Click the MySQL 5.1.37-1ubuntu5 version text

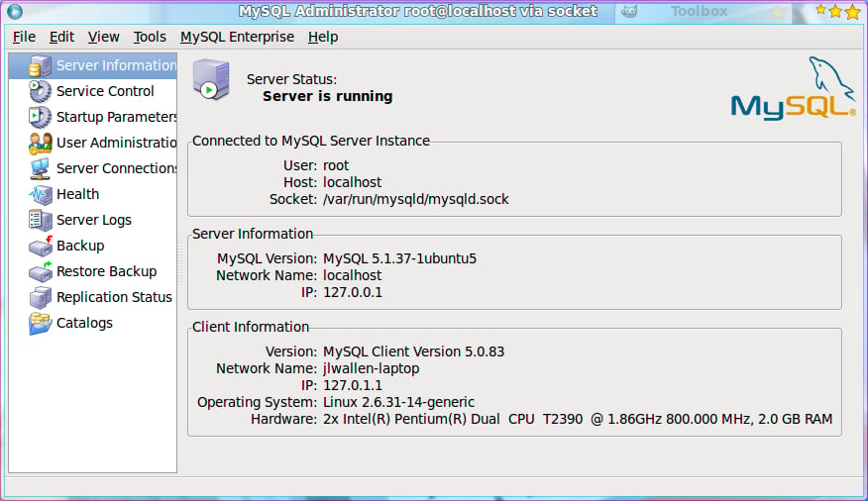point(399,258)
